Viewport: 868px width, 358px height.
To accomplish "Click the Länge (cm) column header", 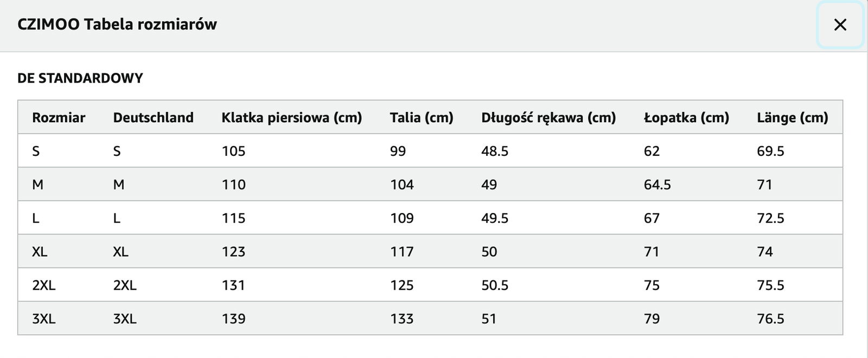I will point(792,117).
